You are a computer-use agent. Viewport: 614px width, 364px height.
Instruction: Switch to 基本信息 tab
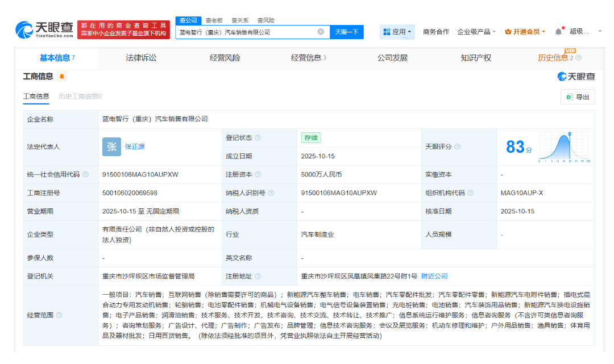[x=57, y=58]
